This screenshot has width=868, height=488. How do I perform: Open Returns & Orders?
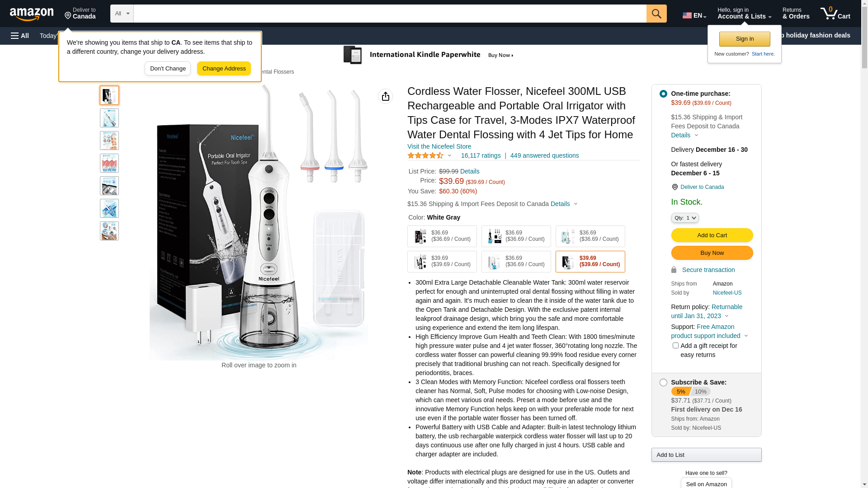pos(796,14)
